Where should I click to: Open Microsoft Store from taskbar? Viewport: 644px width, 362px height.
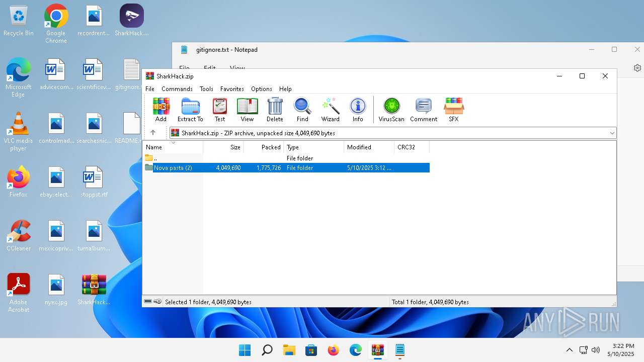(311, 350)
